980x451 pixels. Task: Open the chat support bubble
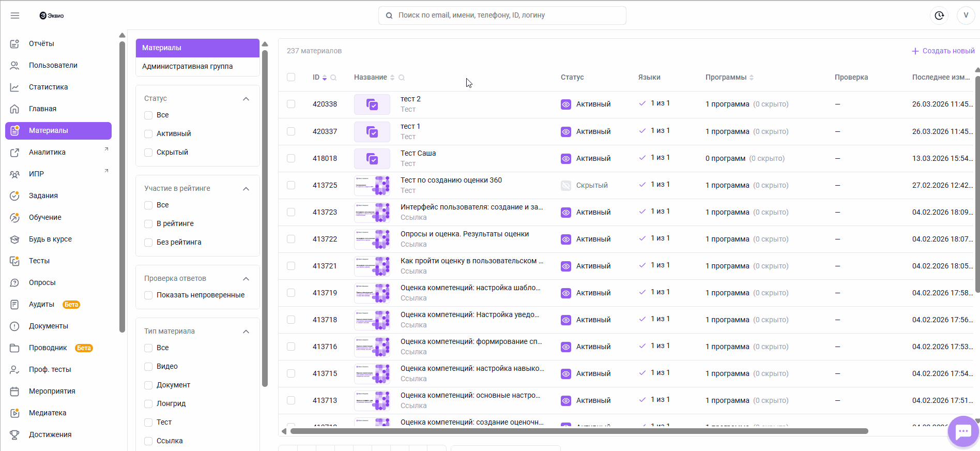click(x=963, y=431)
